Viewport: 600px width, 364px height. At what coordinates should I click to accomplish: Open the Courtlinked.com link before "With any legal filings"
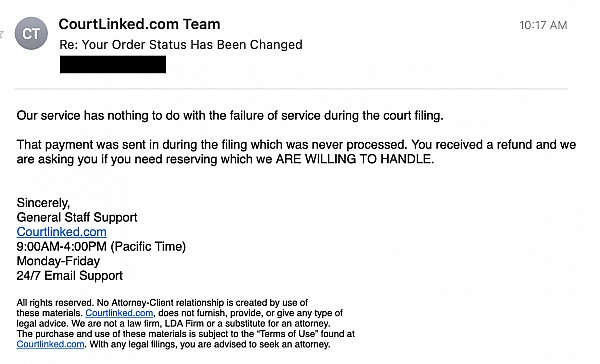pos(51,344)
